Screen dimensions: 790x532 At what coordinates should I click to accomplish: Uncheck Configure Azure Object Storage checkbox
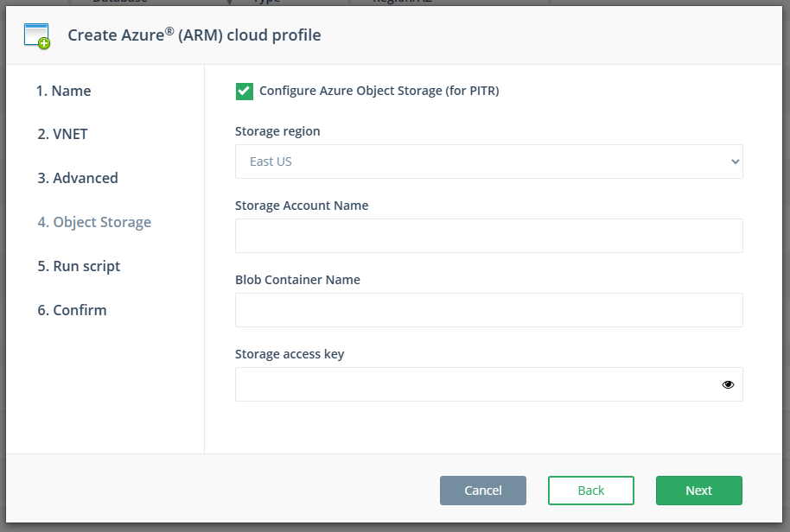pos(245,91)
